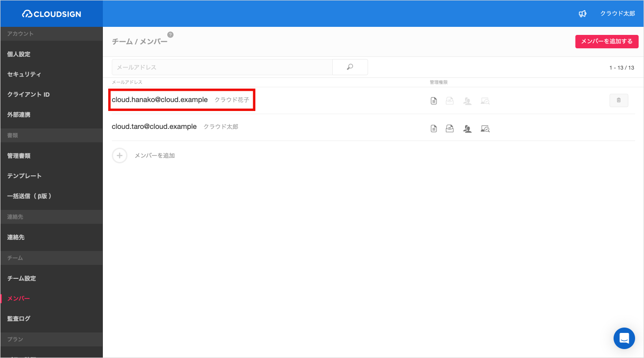Select member cloud.hanako@cloud.example

pyautogui.click(x=160, y=100)
